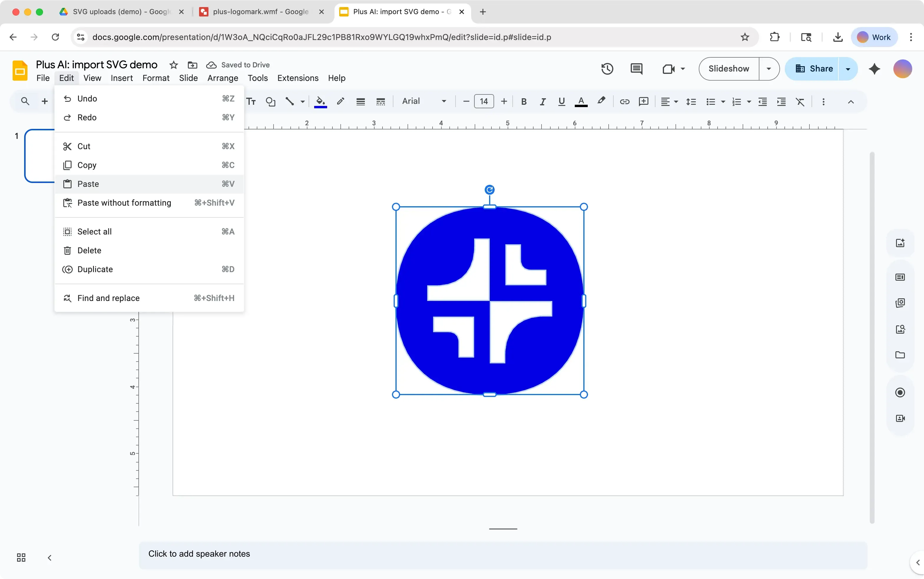Image resolution: width=924 pixels, height=579 pixels.
Task: Choose Find and replace
Action: tap(108, 298)
